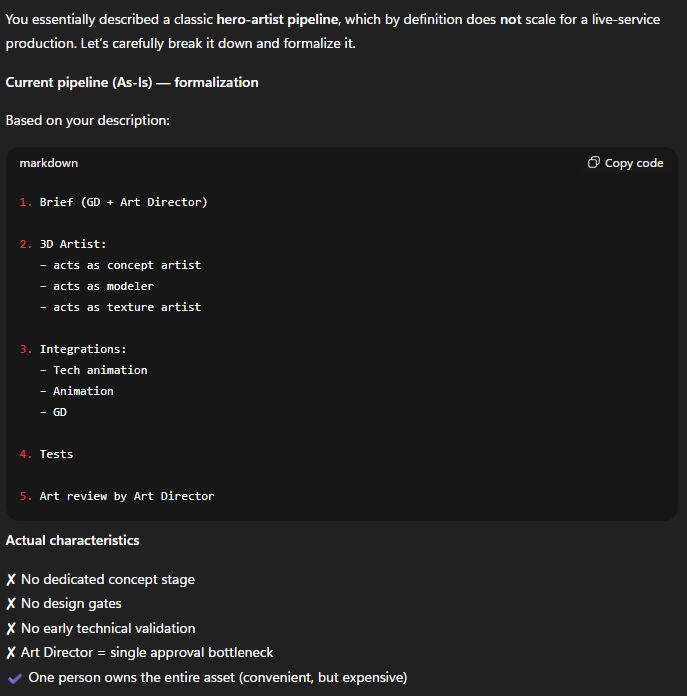The image size is (687, 696).
Task: Click the Based on your description text
Action: (x=87, y=120)
